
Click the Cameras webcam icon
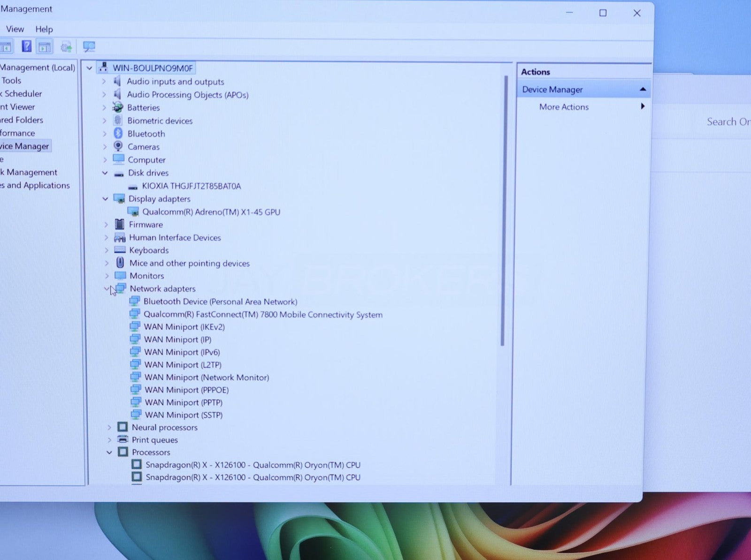118,146
